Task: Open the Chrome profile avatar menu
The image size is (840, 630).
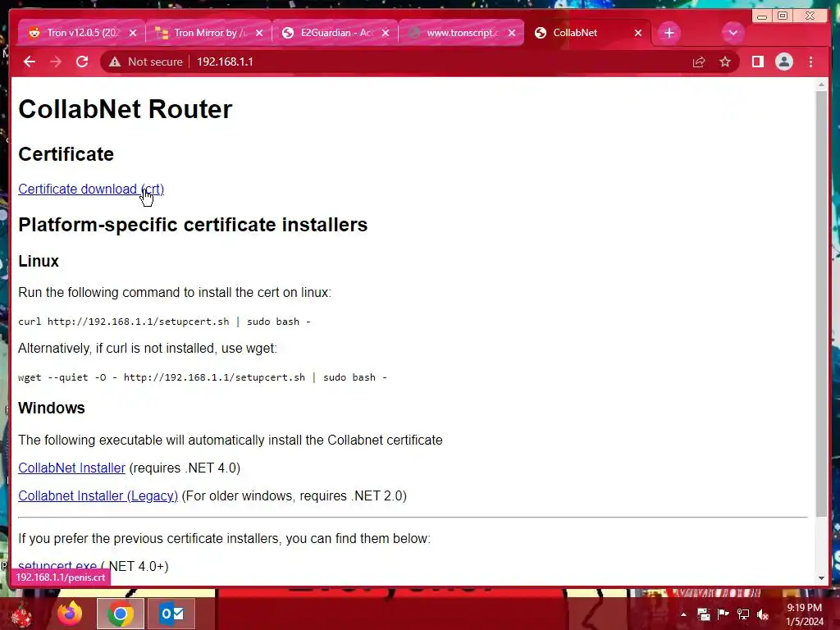Action: click(783, 62)
